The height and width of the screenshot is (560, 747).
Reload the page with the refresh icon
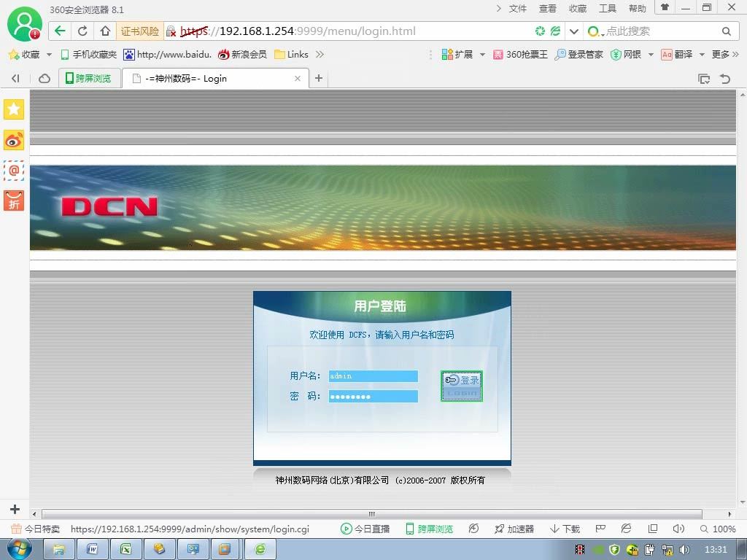pyautogui.click(x=82, y=31)
